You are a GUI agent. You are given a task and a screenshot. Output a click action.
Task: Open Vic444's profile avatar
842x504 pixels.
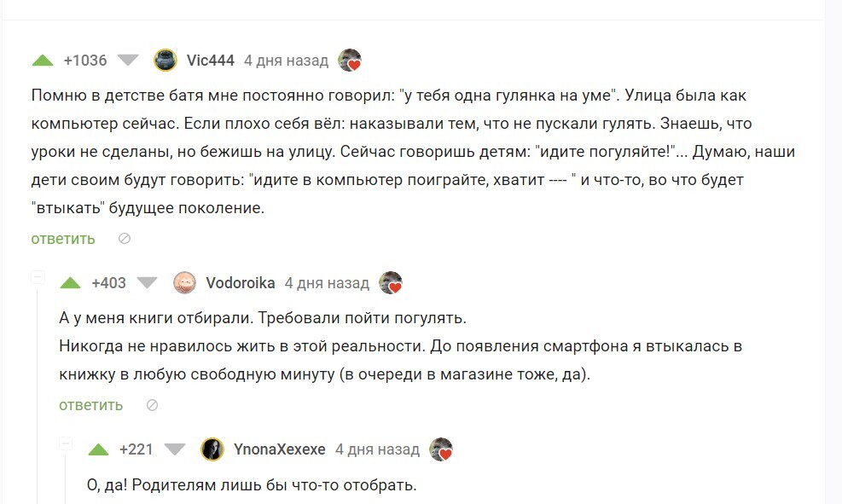[x=165, y=61]
